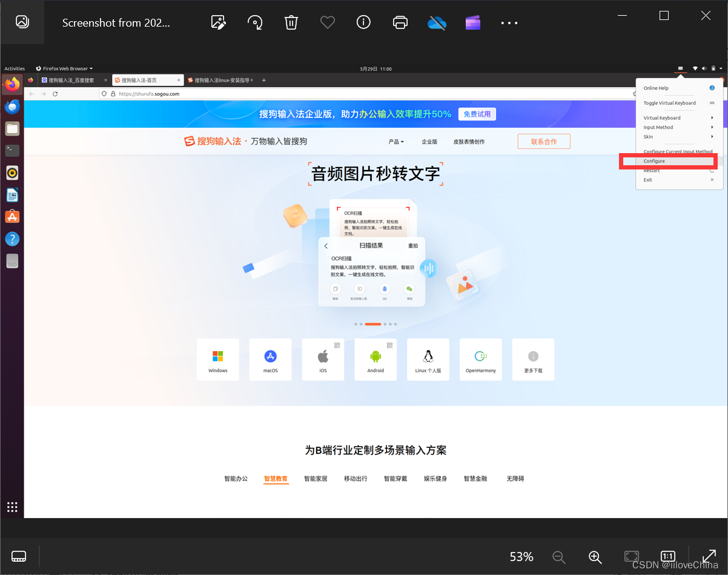Open the Show Applications grid icon
The height and width of the screenshot is (575, 728).
12,507
